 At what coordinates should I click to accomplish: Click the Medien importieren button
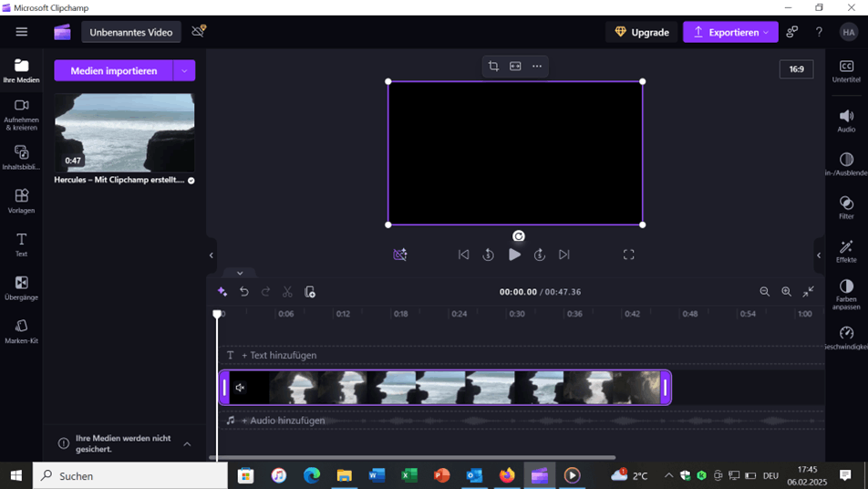(113, 71)
